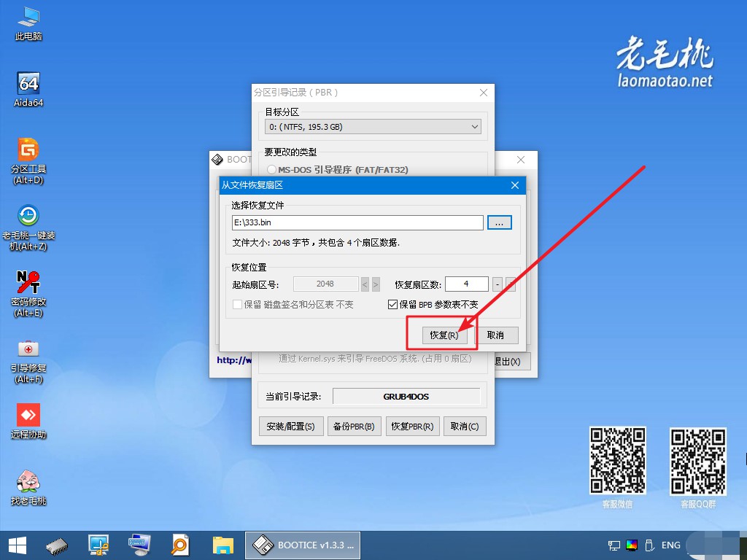Open 找老毛桃 desktop icon
Screen dimensions: 747x560
[x=28, y=487]
